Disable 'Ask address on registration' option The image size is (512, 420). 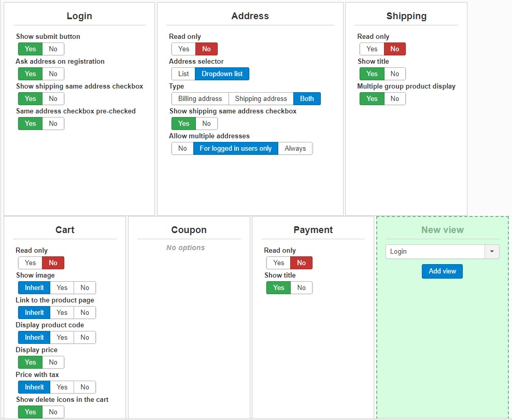click(53, 74)
